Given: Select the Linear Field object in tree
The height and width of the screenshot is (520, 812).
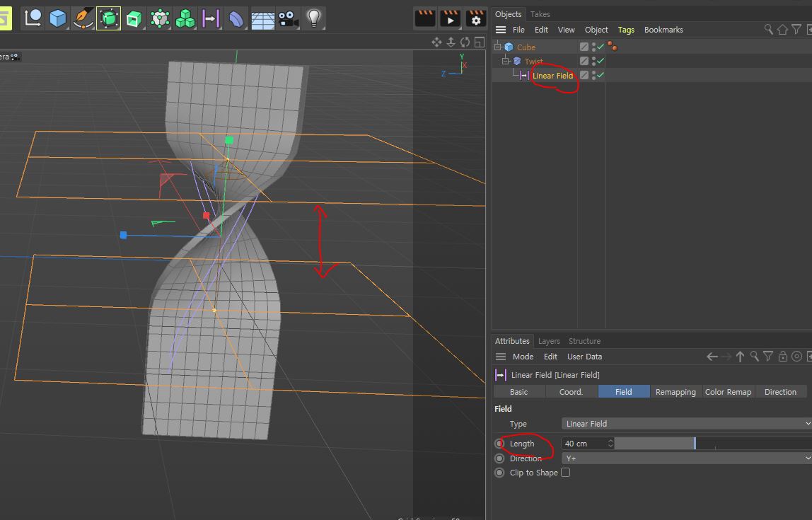Looking at the screenshot, I should (552, 75).
